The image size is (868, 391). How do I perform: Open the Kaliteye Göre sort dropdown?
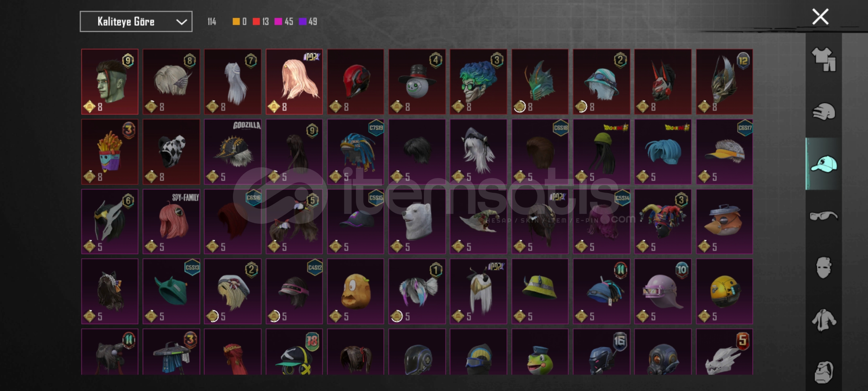click(x=136, y=21)
